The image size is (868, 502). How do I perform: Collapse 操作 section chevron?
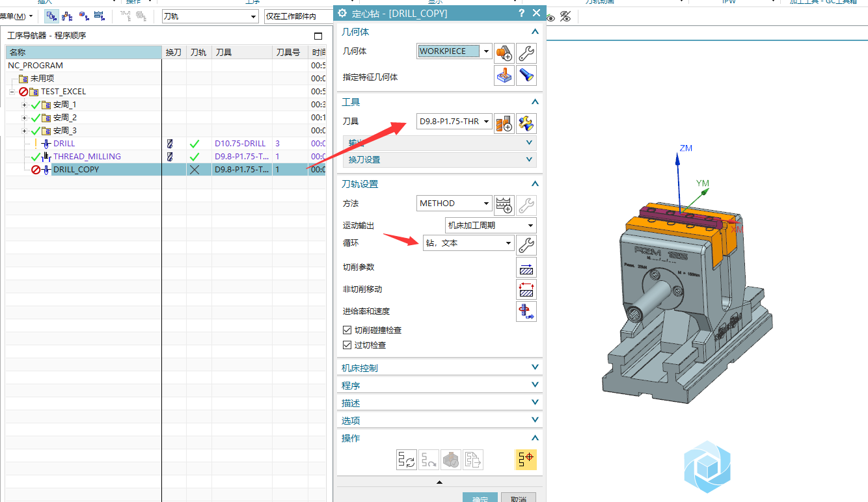[x=535, y=438]
